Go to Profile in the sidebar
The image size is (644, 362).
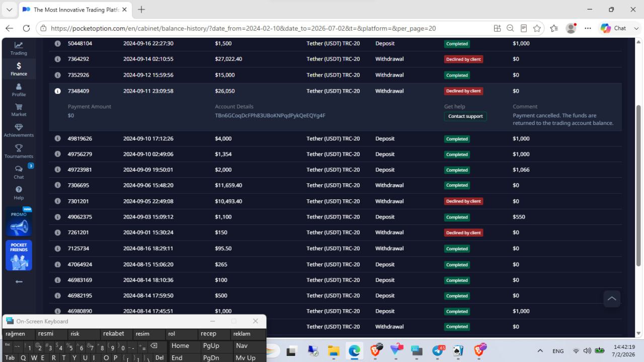pos(19,90)
